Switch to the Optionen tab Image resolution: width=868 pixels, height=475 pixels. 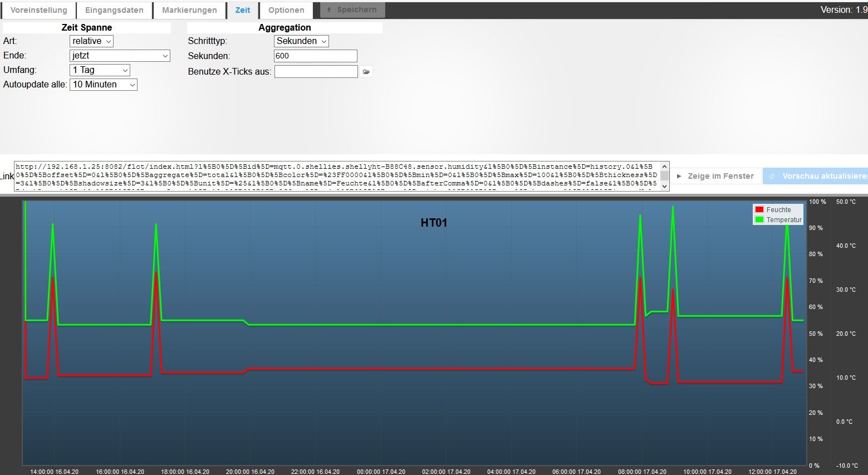tap(286, 10)
